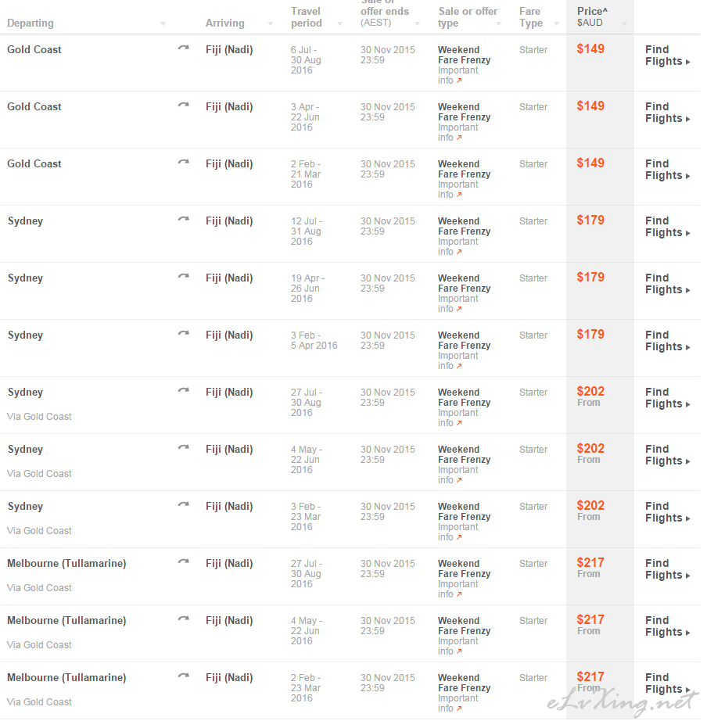Image resolution: width=707 pixels, height=728 pixels.
Task: Click route arrow icon for Melbourne 27 Jul fare
Action: point(184,561)
